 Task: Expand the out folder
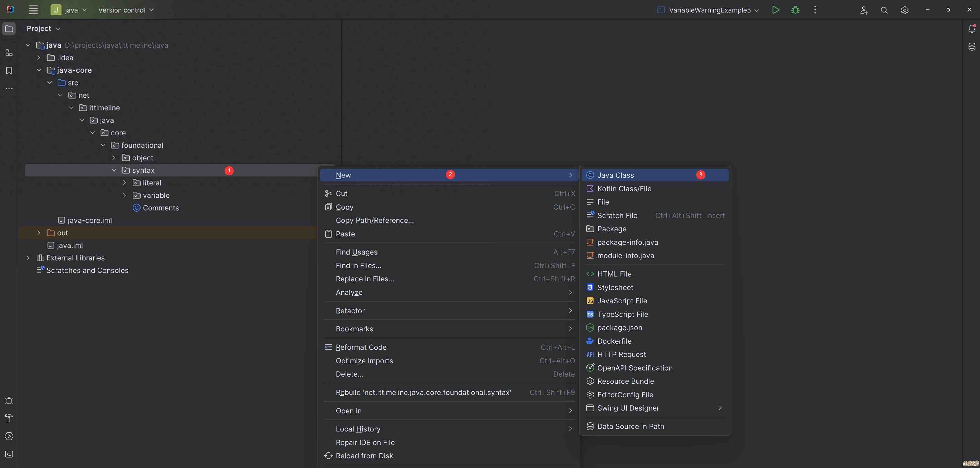[x=39, y=233]
